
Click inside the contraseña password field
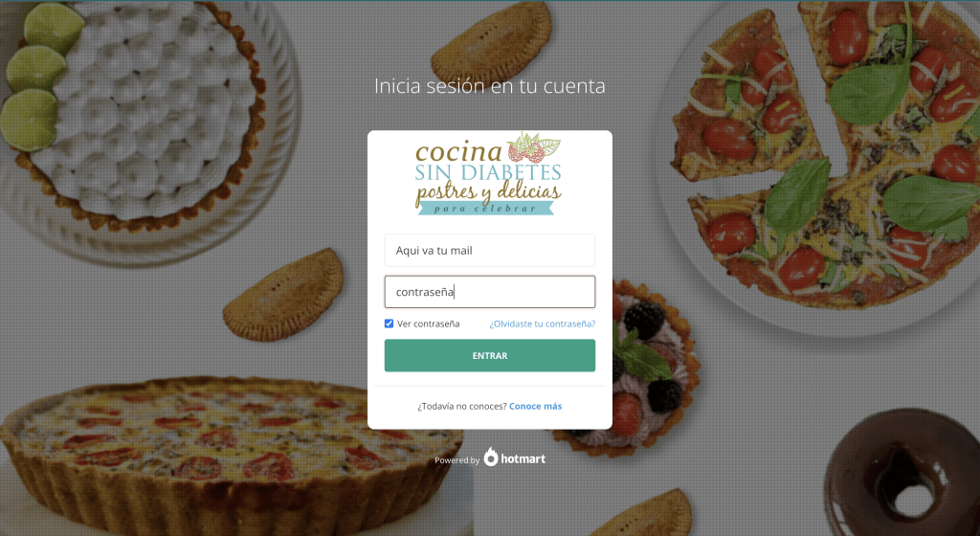(x=489, y=292)
